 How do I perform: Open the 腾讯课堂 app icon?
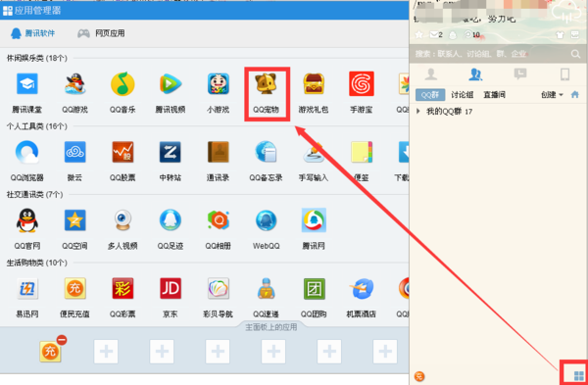tap(27, 83)
